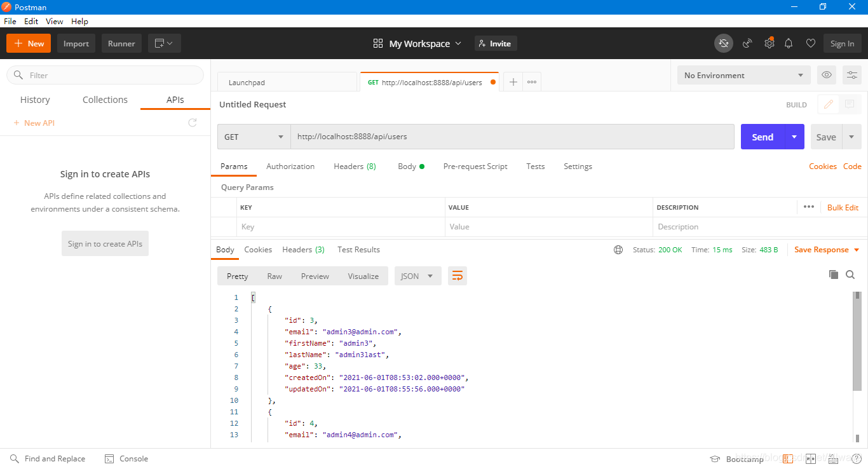Switch to the Collections sidebar tab
The height and width of the screenshot is (469, 868).
coord(105,100)
